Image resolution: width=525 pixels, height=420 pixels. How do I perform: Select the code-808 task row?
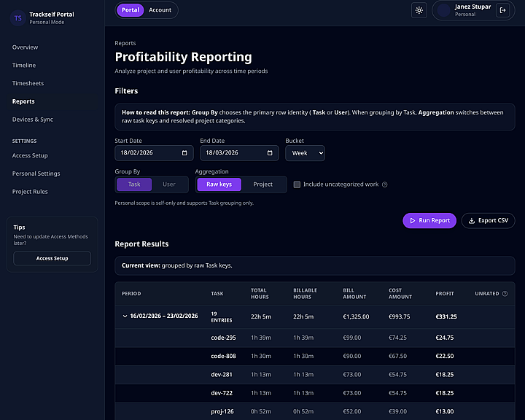[x=315, y=357]
